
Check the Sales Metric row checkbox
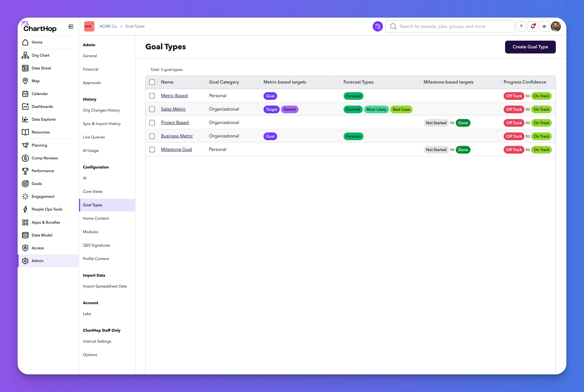[152, 109]
